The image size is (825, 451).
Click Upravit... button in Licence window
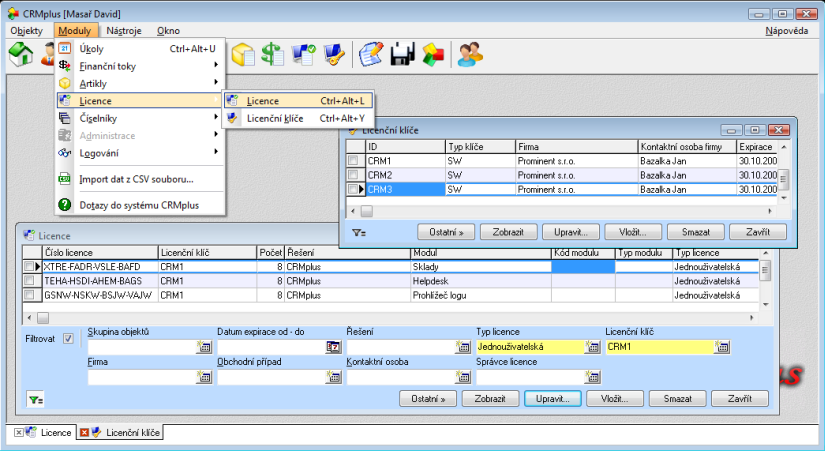(552, 399)
